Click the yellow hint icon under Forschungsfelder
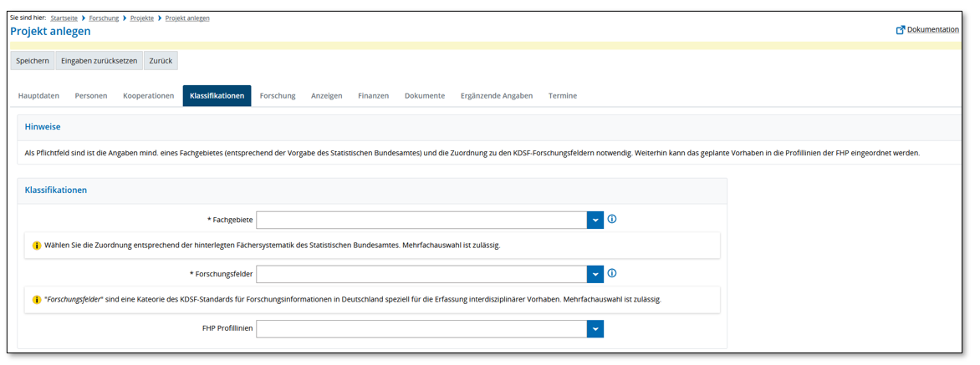 (x=37, y=300)
